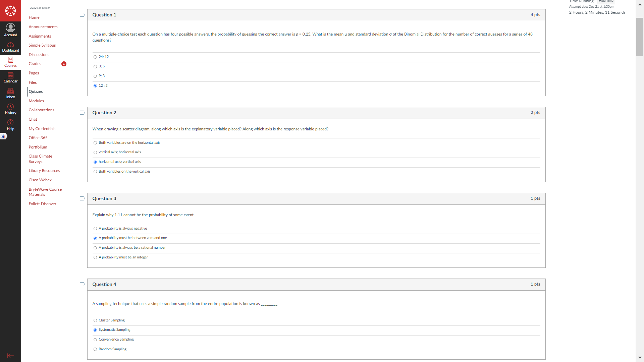This screenshot has width=644, height=362.
Task: Choose "vertical axis; horizontal axis" option
Action: point(95,153)
